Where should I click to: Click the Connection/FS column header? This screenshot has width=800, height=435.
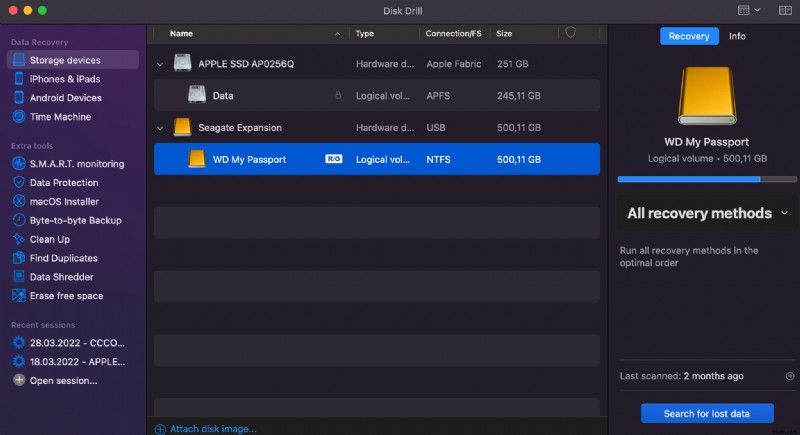453,34
